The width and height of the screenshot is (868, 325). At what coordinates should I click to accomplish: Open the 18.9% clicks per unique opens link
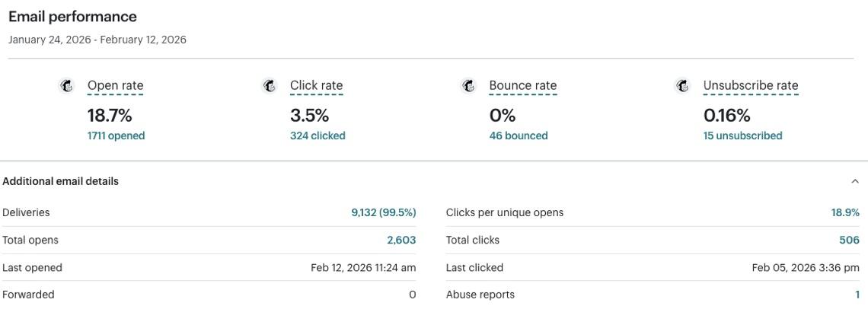click(845, 213)
